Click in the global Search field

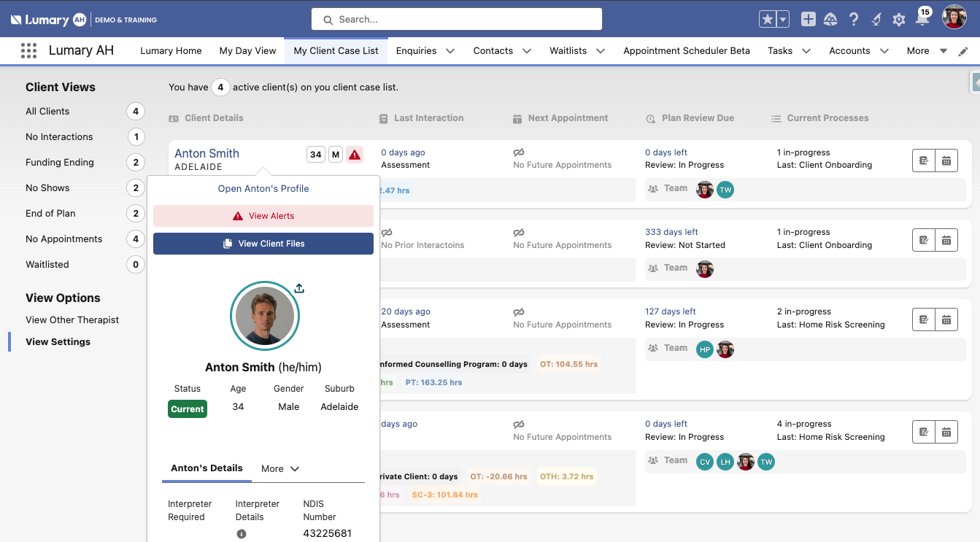pos(457,20)
